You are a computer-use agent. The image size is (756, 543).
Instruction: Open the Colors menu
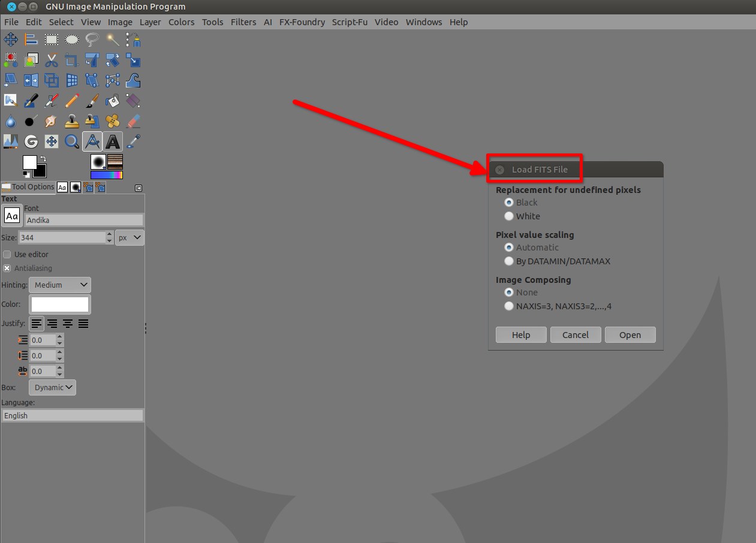click(181, 22)
